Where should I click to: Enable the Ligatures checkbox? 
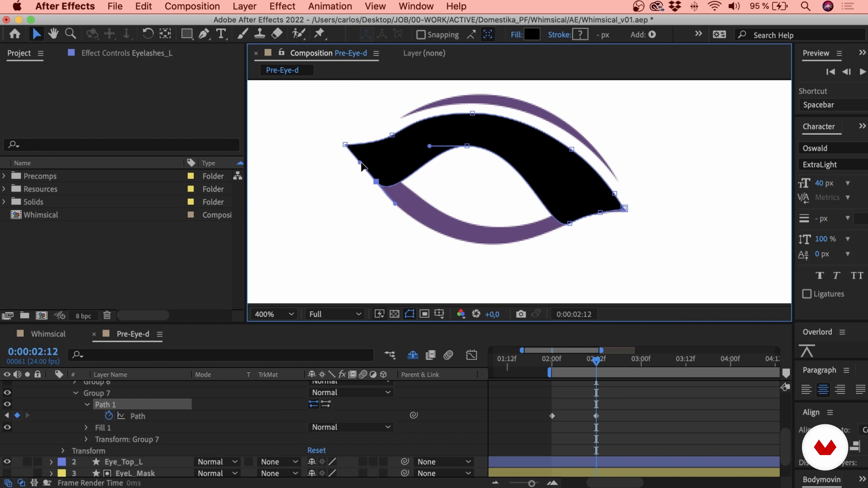click(807, 294)
